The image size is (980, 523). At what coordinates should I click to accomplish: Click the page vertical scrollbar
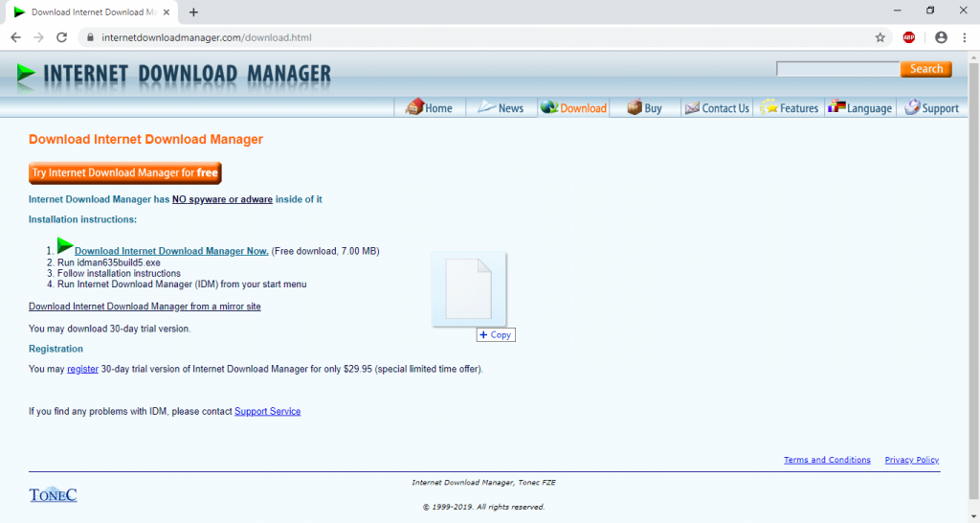coord(973,282)
